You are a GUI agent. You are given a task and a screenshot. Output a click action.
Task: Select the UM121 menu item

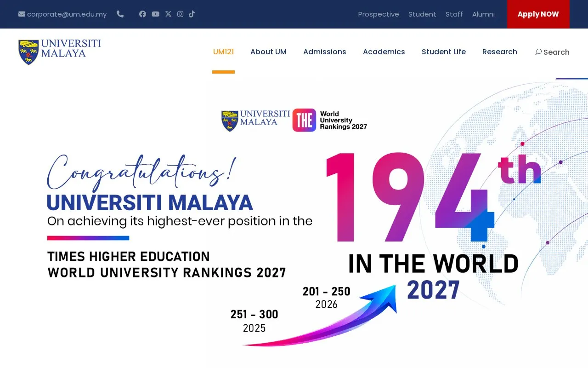pos(223,52)
